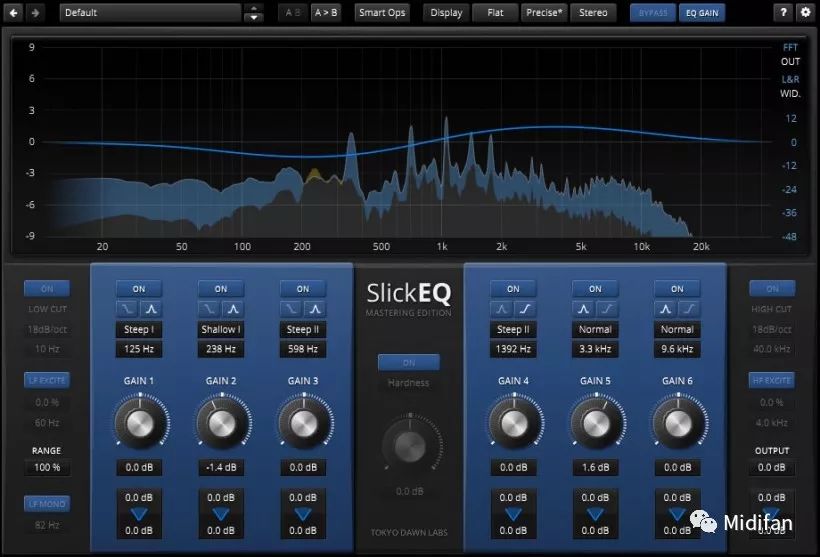The width and height of the screenshot is (820, 557).
Task: Open the Display menu
Action: [x=446, y=13]
